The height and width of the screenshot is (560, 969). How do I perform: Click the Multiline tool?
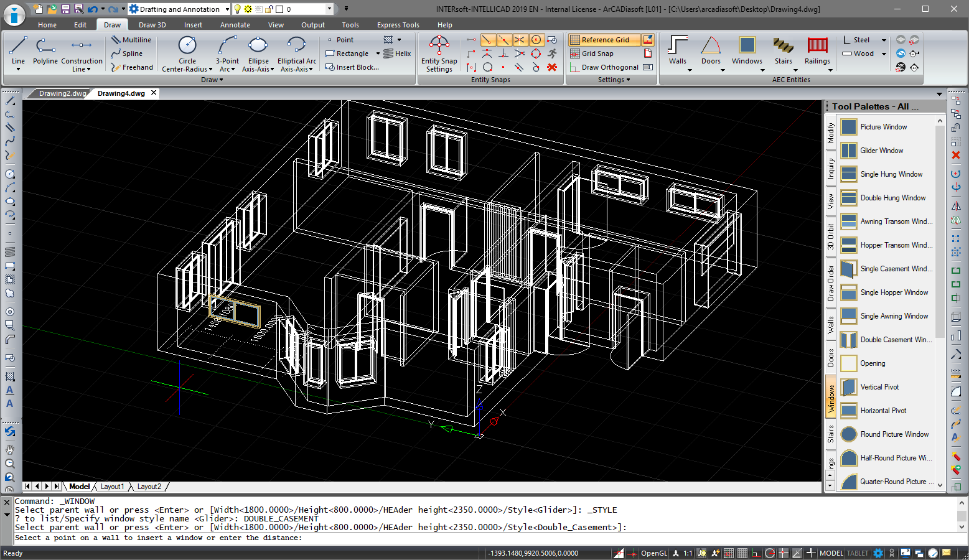coord(131,40)
